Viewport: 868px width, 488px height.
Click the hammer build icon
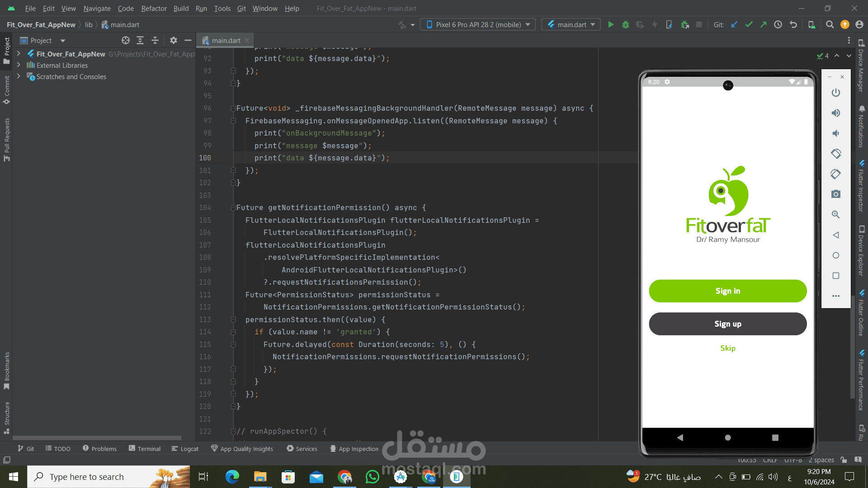pyautogui.click(x=402, y=25)
